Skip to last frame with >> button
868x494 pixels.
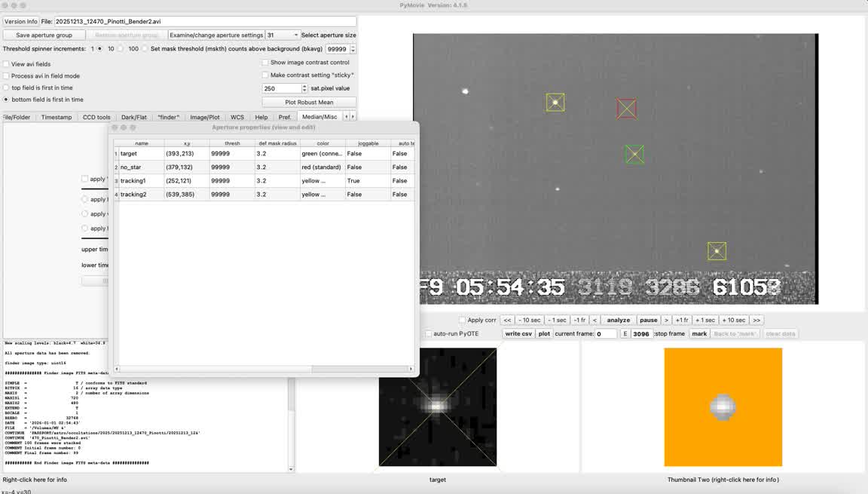(756, 320)
